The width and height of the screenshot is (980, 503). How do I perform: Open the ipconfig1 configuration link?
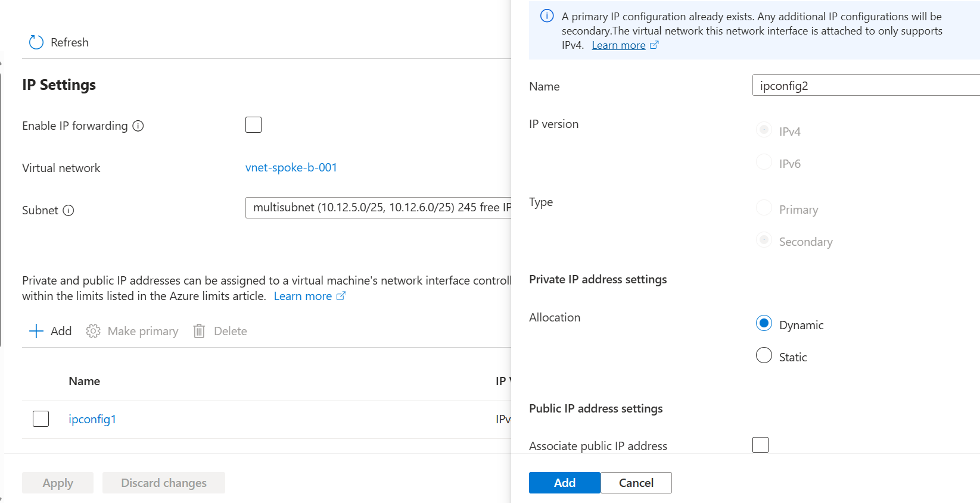click(92, 419)
